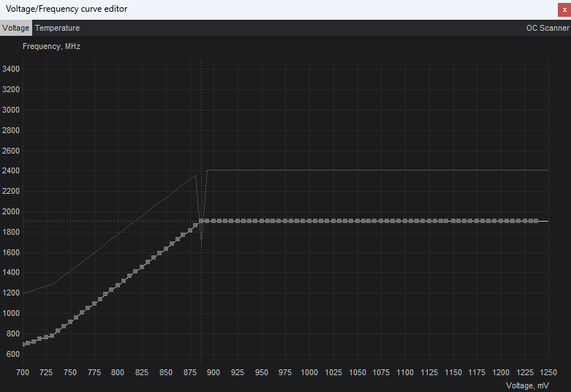The height and width of the screenshot is (392, 571).
Task: Select the curve point at 875 mV
Action: coord(189,230)
